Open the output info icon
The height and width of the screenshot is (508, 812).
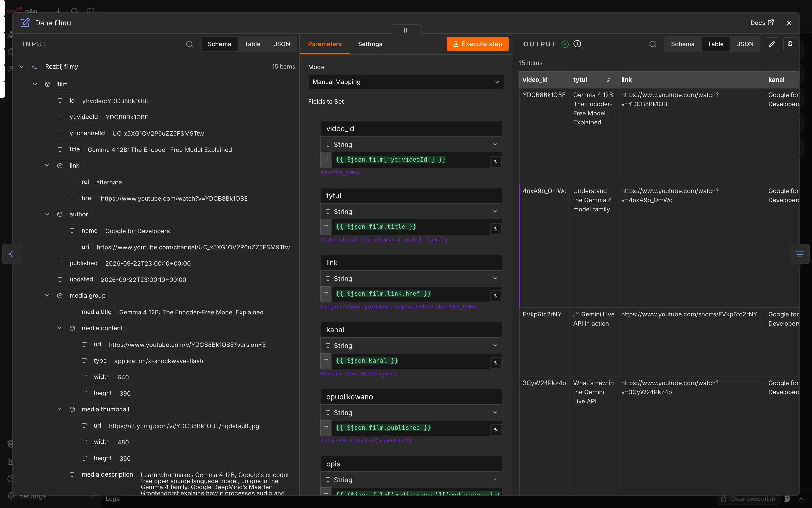[577, 44]
